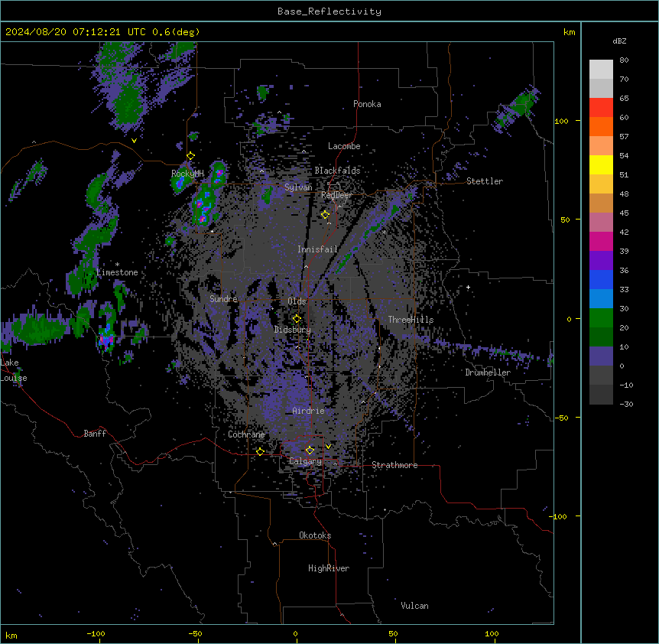Viewport: 659px width, 644px height.
Task: Click the Innisfail label
Action: (x=317, y=249)
